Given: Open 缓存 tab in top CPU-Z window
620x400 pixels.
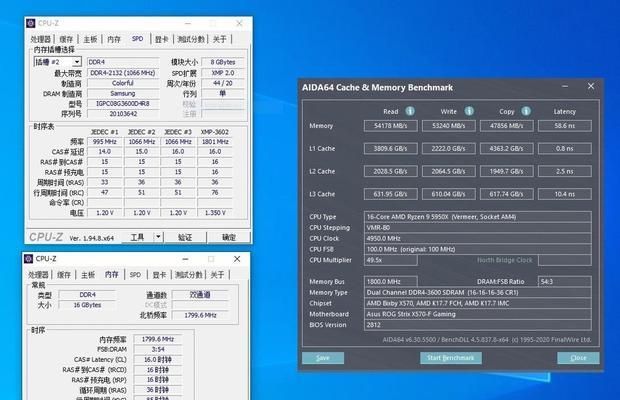Looking at the screenshot, I should [x=66, y=39].
